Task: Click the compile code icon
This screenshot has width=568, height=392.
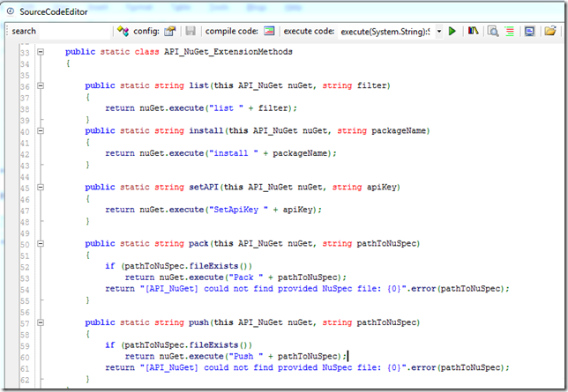Action: tap(269, 31)
